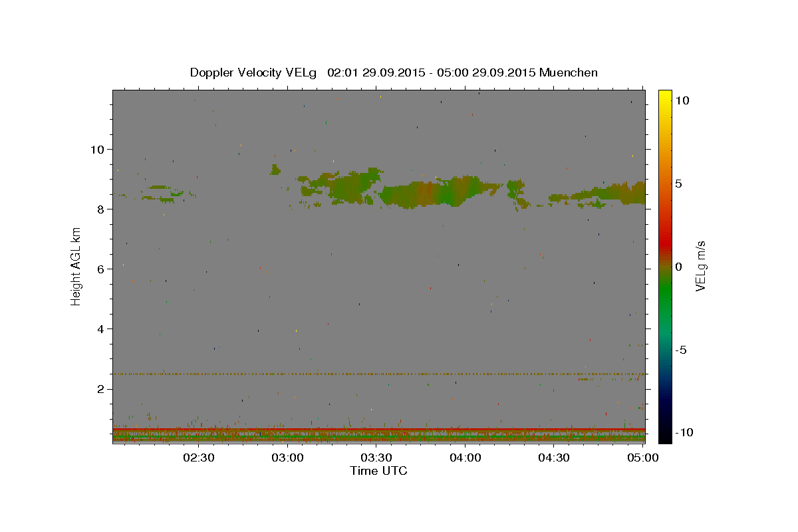
Task: Click the 'VELg m/s' colorbar label
Action: click(700, 267)
